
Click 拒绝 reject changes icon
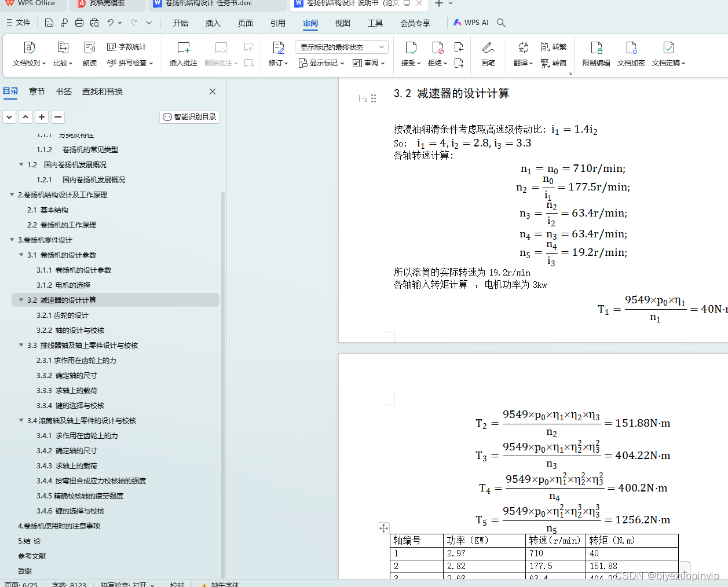point(437,54)
